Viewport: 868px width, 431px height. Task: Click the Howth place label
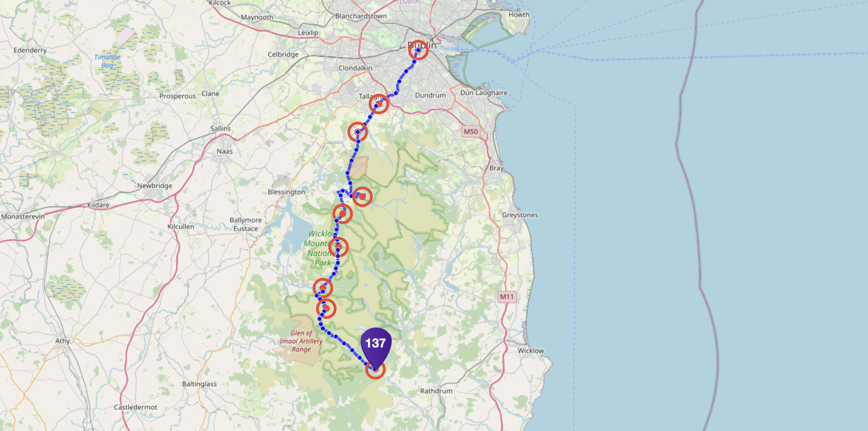click(x=519, y=15)
